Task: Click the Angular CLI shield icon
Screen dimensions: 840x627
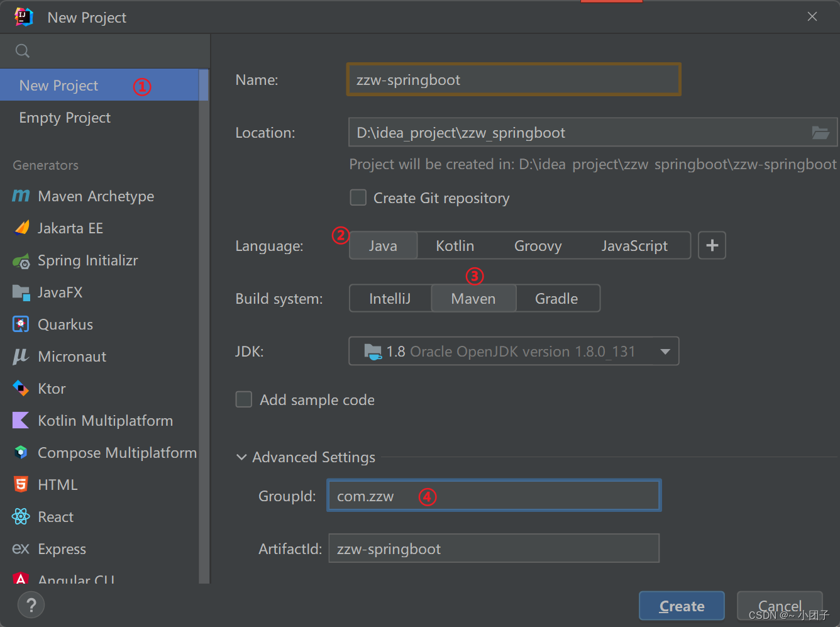Action: click(21, 578)
